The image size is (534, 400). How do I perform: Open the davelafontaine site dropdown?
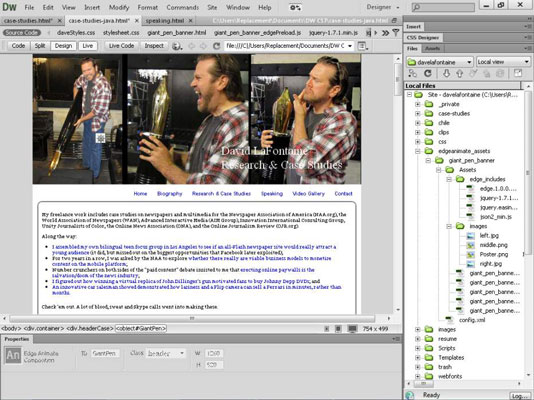coord(439,62)
